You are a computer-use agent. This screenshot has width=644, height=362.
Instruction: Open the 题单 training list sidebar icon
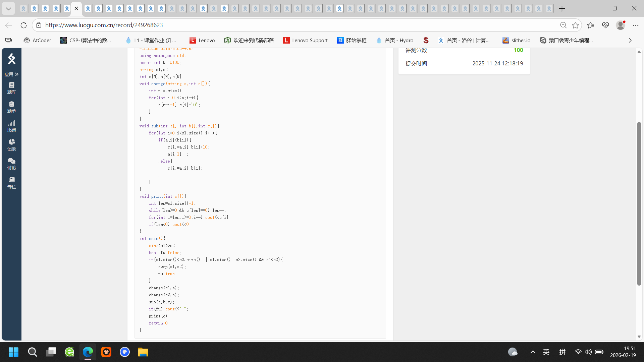[x=11, y=107]
